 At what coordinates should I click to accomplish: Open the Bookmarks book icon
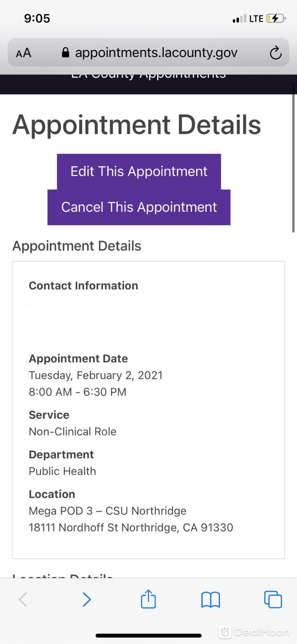tap(210, 599)
